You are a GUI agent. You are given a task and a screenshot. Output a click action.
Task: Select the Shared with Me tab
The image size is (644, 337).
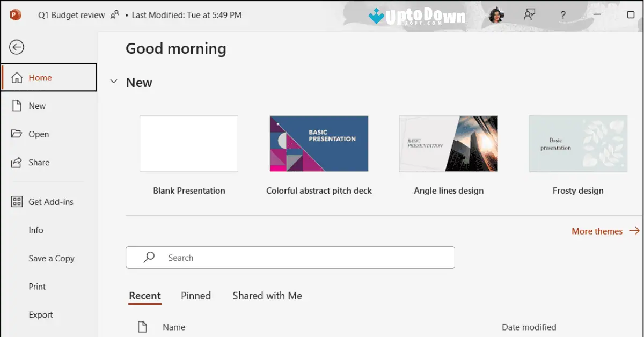tap(267, 296)
